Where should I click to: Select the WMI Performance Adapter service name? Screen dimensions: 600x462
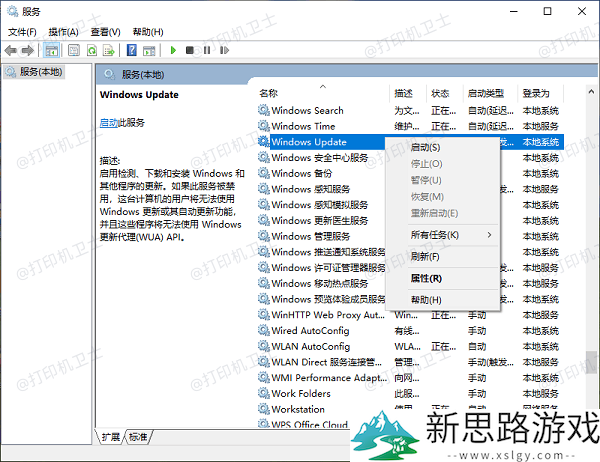click(329, 377)
